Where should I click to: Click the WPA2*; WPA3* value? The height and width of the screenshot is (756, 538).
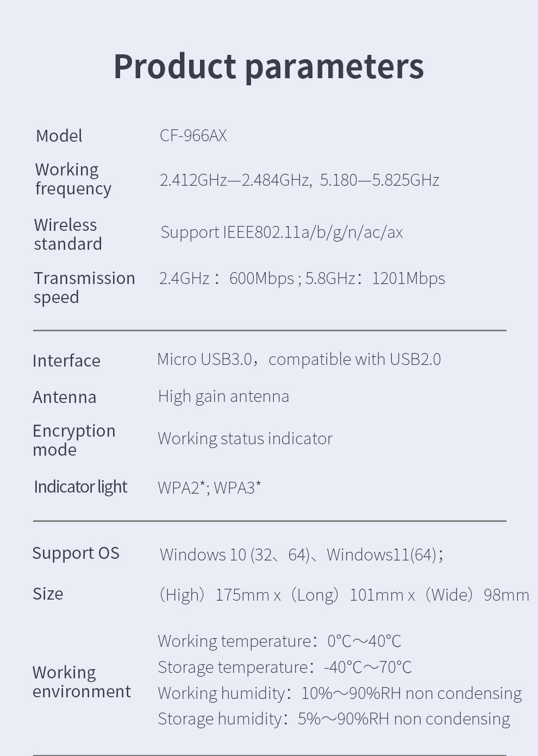click(209, 488)
